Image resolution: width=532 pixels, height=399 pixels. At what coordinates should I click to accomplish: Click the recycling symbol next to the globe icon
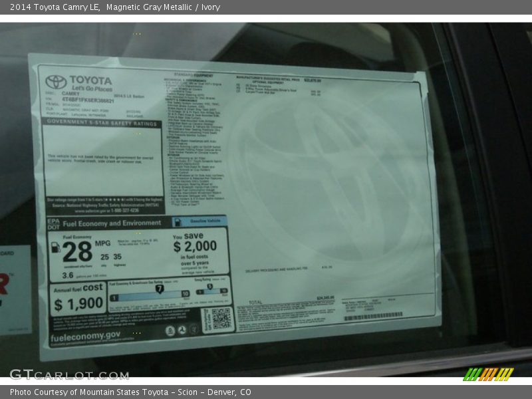pos(182,330)
